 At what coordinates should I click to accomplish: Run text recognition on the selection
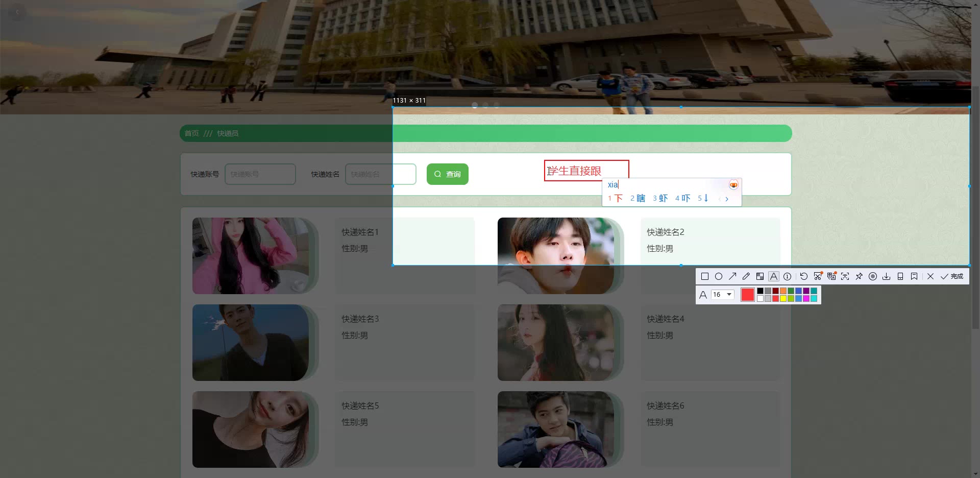845,276
